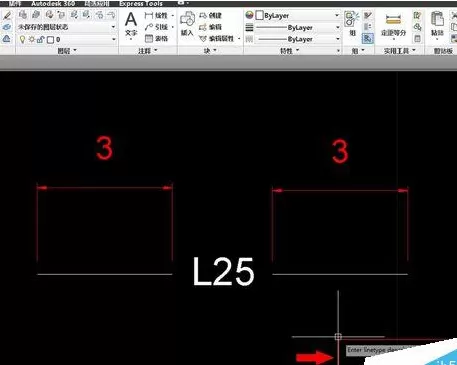The image size is (457, 365).
Task: Click the Create (创建) block tool
Action: tap(210, 15)
